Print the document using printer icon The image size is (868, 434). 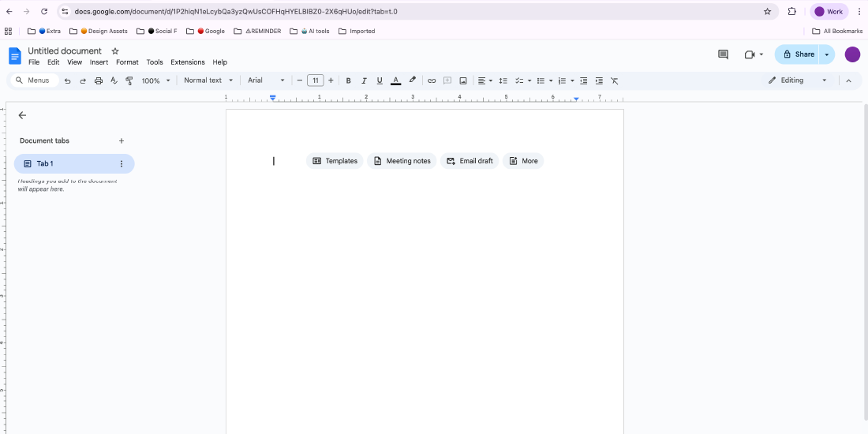point(99,80)
